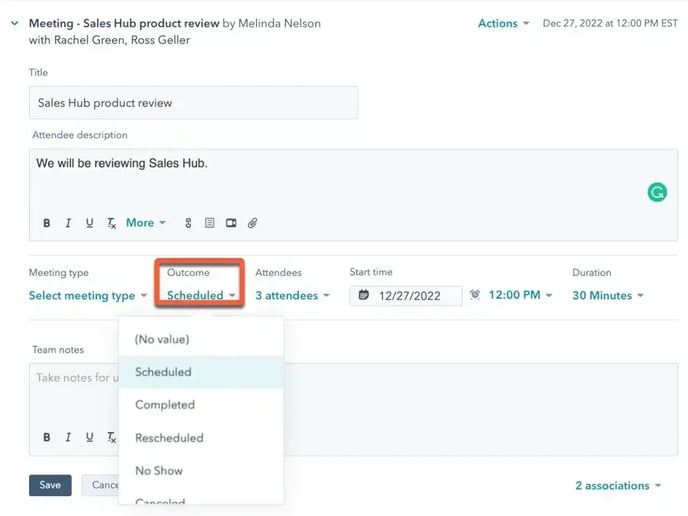
Task: Toggle bold in the team notes toolbar
Action: pos(47,437)
